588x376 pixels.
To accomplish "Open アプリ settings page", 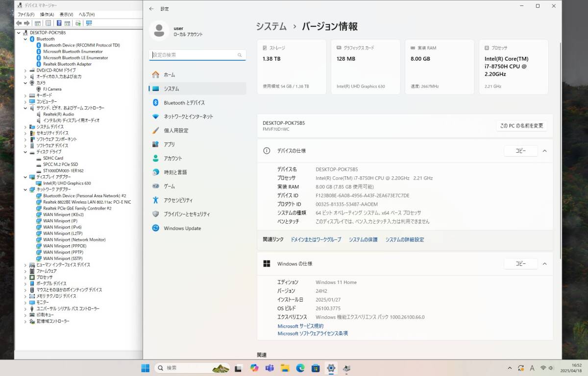I will tap(197, 144).
